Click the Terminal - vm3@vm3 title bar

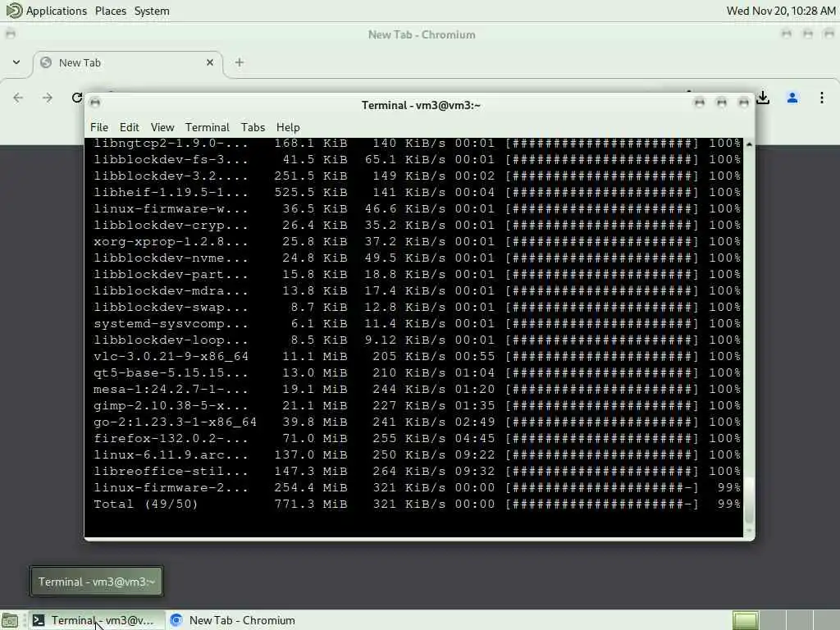coord(421,105)
